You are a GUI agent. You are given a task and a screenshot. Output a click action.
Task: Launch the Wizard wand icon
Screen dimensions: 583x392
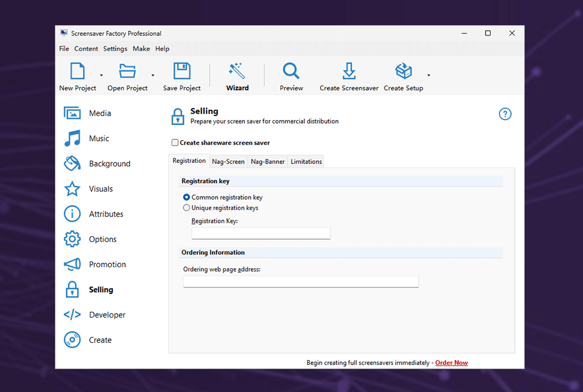click(x=237, y=71)
